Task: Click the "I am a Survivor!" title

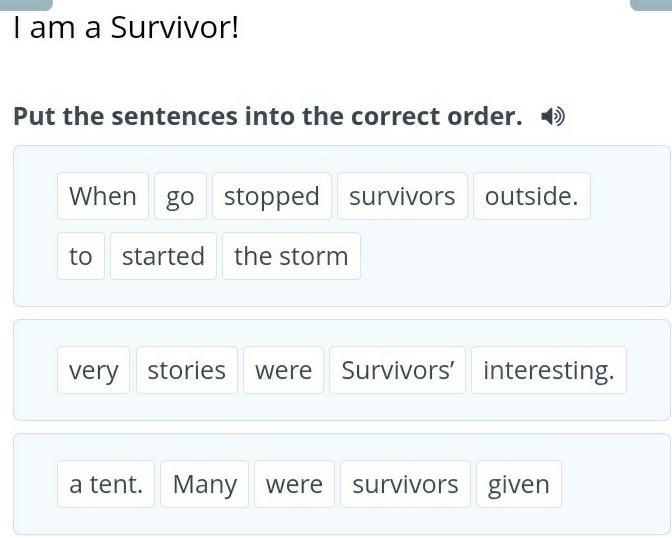Action: (x=126, y=28)
